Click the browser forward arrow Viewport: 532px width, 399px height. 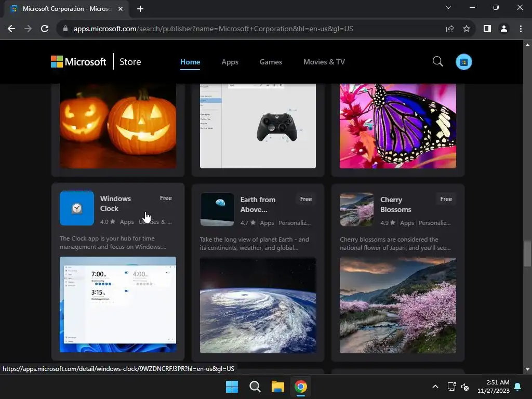coord(28,29)
